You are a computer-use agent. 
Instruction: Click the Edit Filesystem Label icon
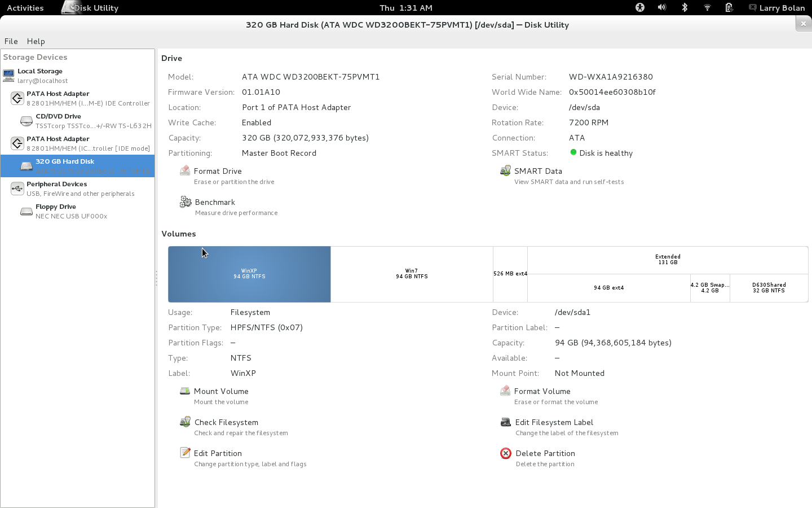click(506, 422)
